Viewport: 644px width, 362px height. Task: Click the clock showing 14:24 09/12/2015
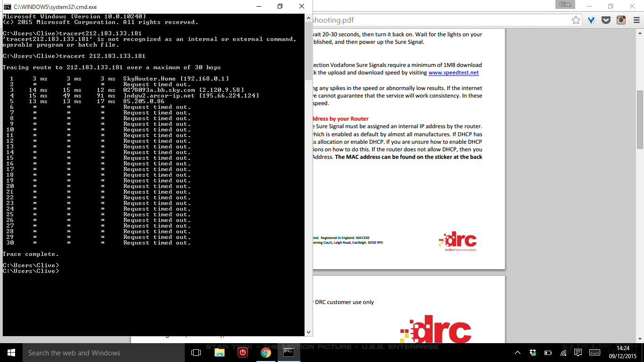coord(623,353)
